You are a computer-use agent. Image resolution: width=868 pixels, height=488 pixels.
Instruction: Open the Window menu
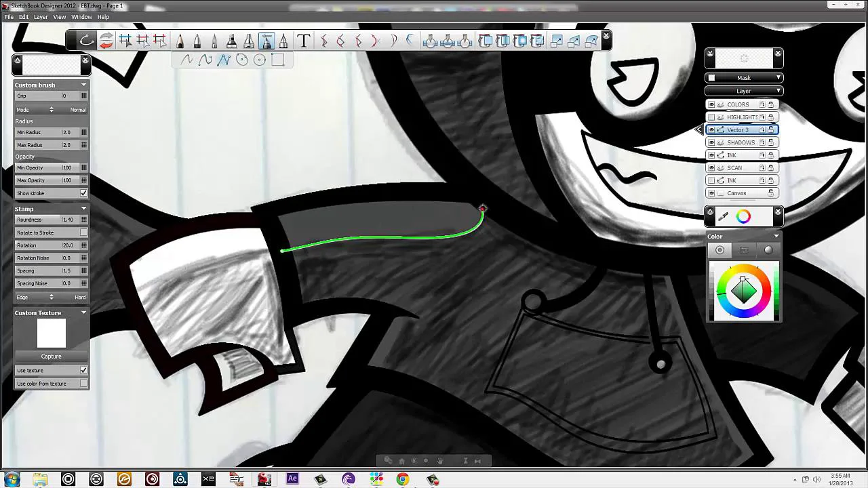(x=81, y=17)
